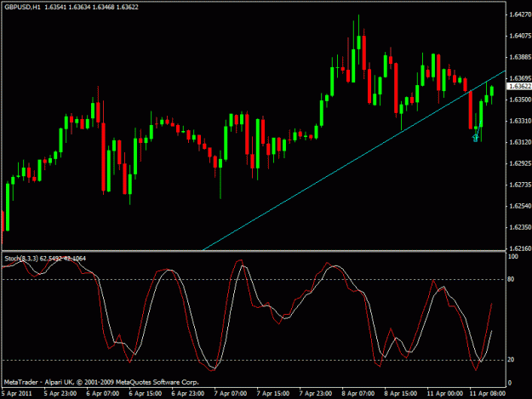The image size is (532, 399).
Task: Click the 1.62350 price axis label
Action: pyautogui.click(x=520, y=227)
